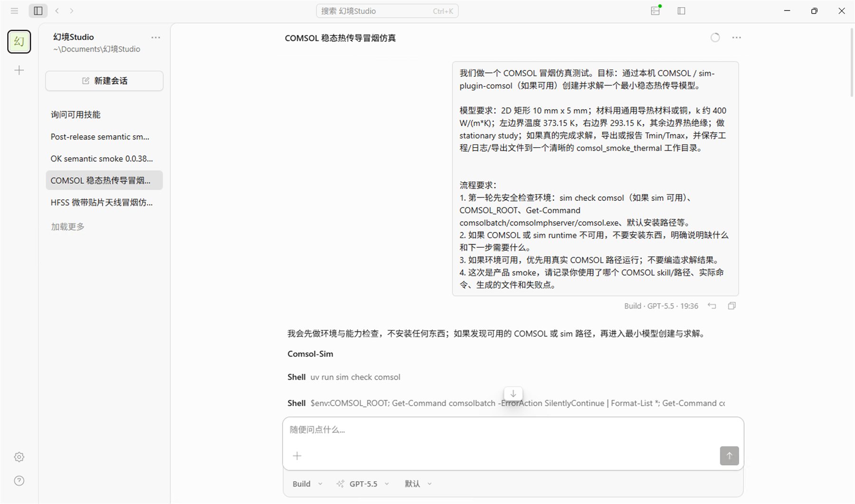Viewport: 855px width, 504px height.
Task: Open the status panel icon with green dot
Action: 655,10
